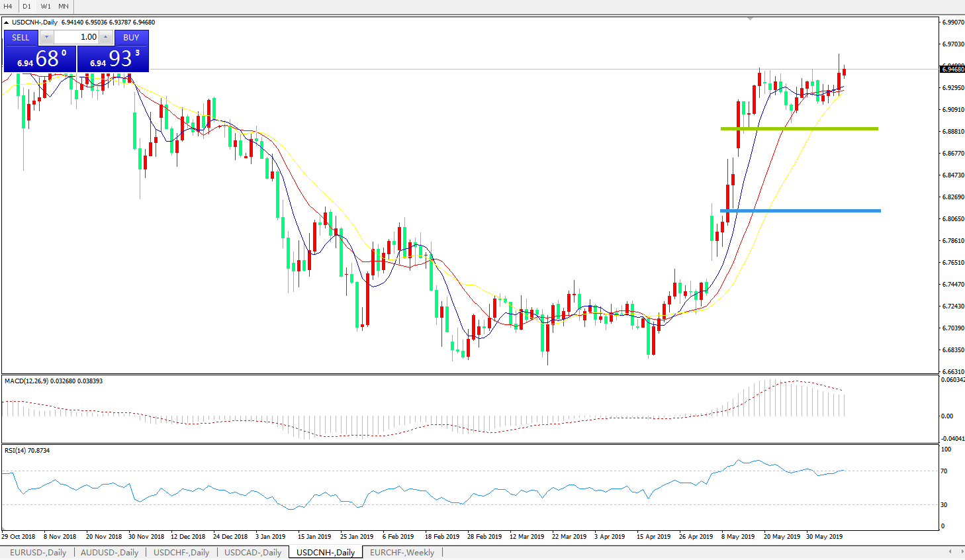The height and width of the screenshot is (560, 965).
Task: Decrease trade volume with down arrow
Action: click(47, 38)
